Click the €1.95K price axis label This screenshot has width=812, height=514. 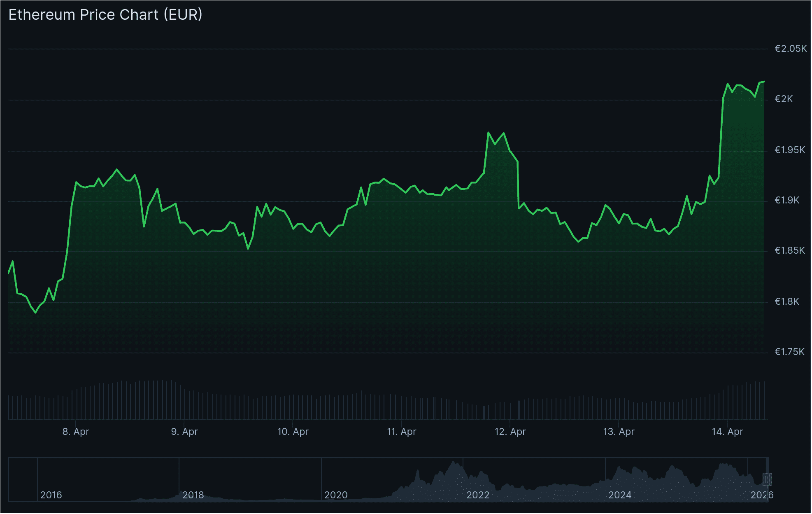click(789, 150)
